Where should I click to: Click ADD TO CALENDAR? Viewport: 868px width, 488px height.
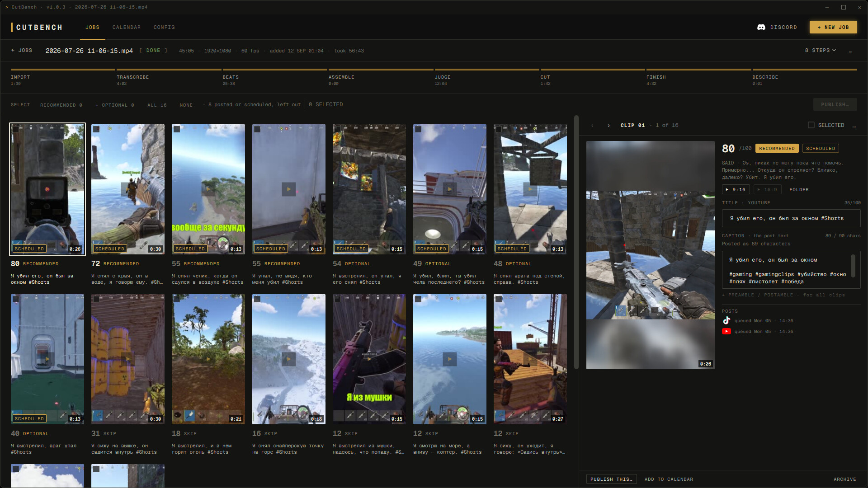pyautogui.click(x=669, y=479)
